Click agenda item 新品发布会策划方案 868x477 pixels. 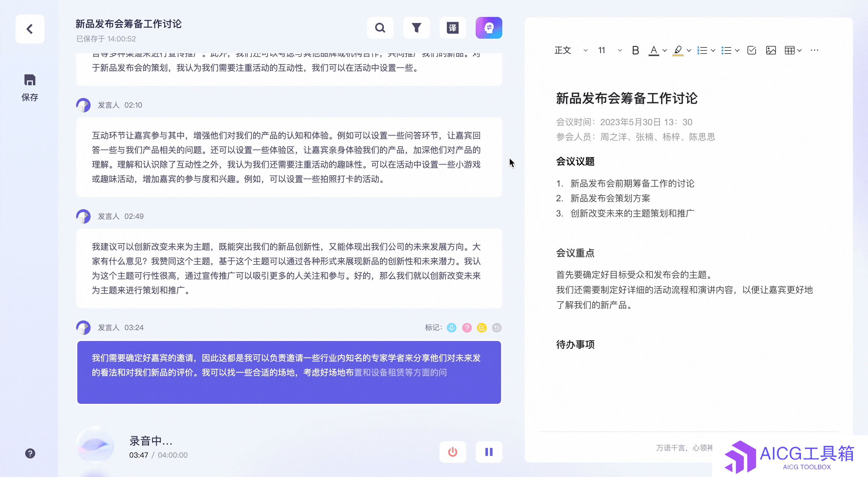pos(610,198)
